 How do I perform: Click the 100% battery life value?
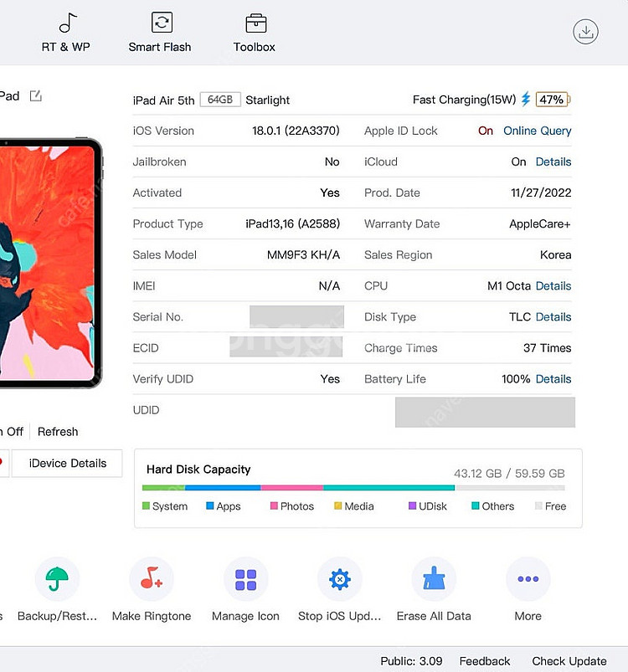pos(516,379)
